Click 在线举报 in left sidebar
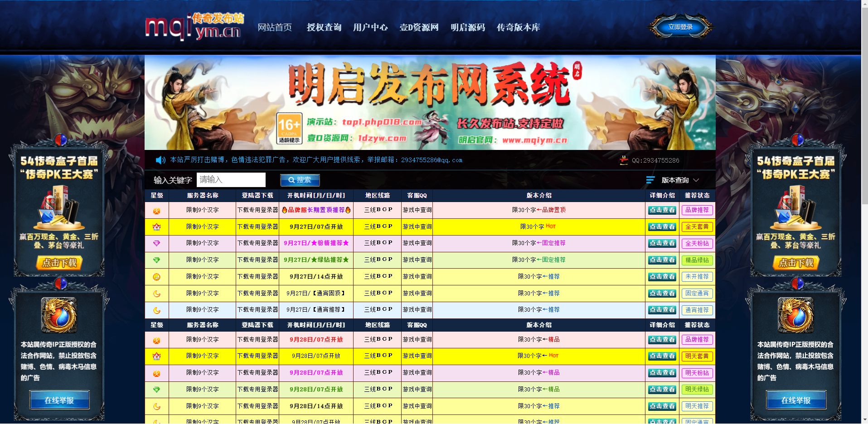868x424 pixels. click(x=59, y=400)
